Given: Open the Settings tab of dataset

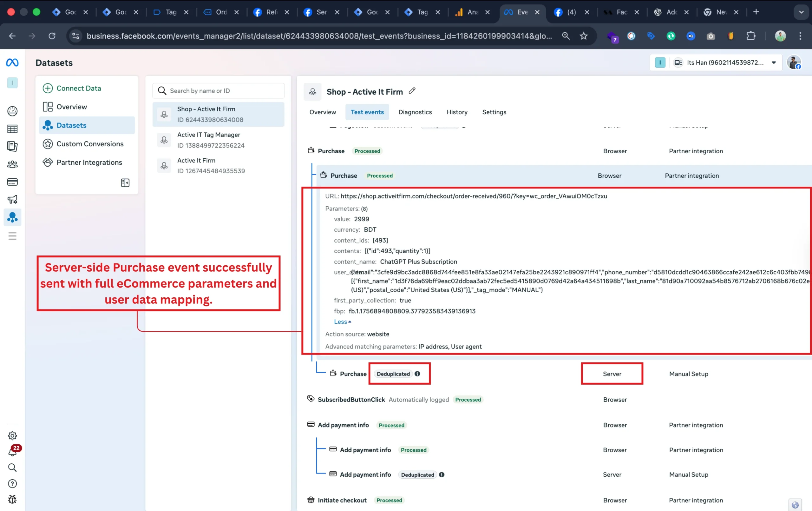Looking at the screenshot, I should pyautogui.click(x=494, y=112).
